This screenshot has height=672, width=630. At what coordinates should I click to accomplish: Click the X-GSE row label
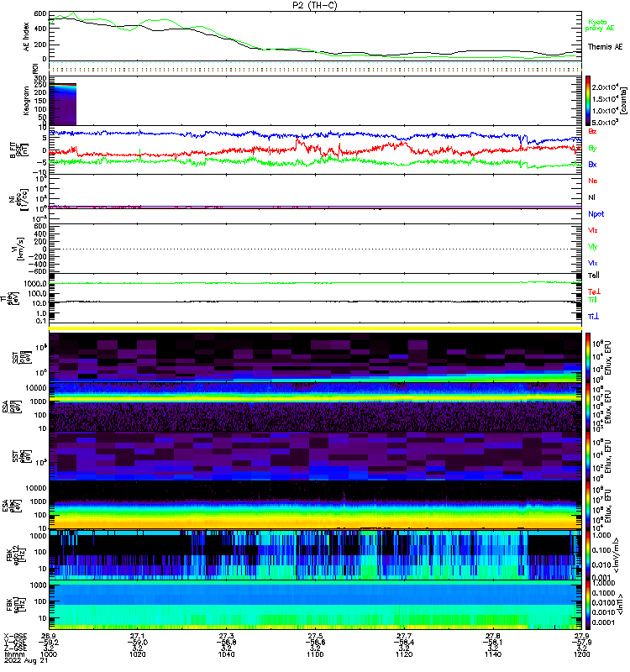[15, 636]
